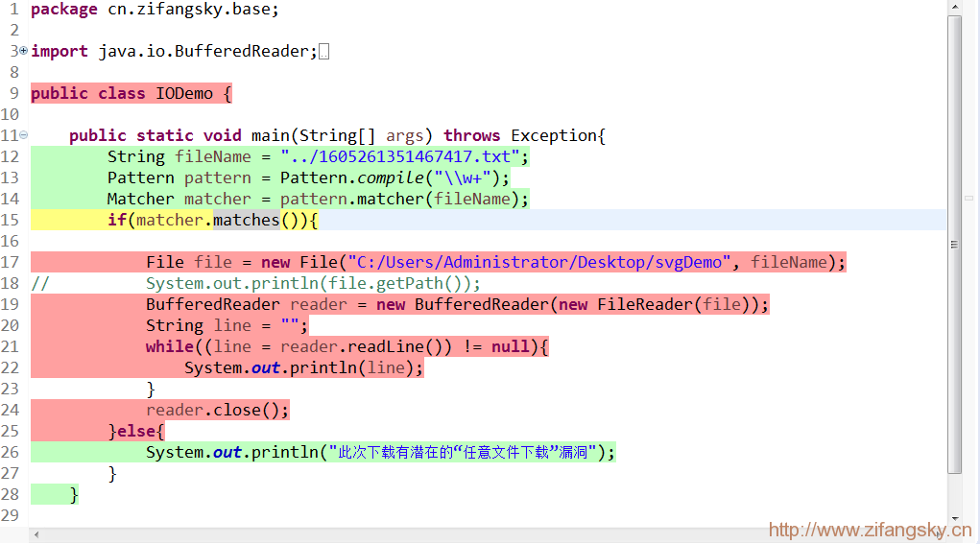Click the FileReader(file) constructor call
Image resolution: width=980 pixels, height=544 pixels.
(673, 305)
